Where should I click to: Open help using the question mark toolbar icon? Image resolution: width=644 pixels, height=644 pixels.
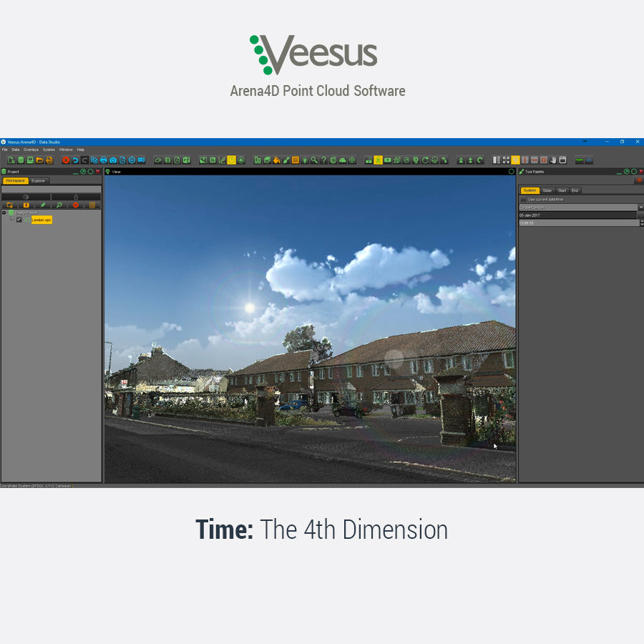[323, 160]
